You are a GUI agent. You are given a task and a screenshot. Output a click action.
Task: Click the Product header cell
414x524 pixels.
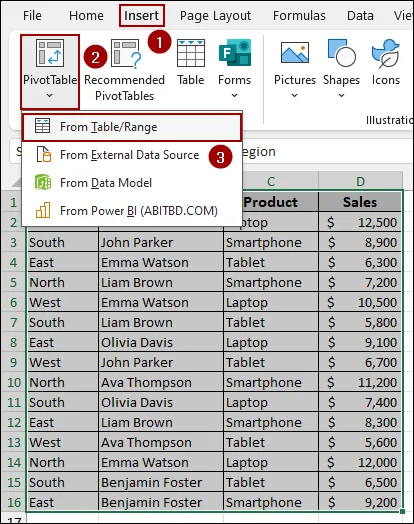click(271, 202)
